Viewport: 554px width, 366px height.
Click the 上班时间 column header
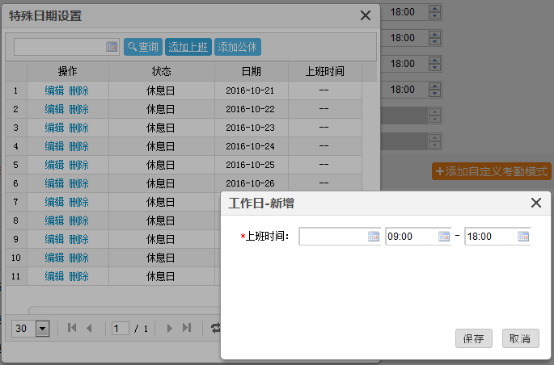pos(325,72)
